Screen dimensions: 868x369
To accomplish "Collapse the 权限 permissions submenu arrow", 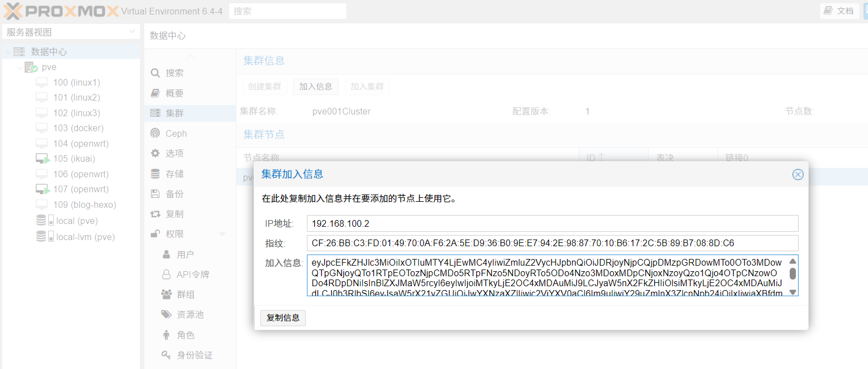I will pos(222,234).
